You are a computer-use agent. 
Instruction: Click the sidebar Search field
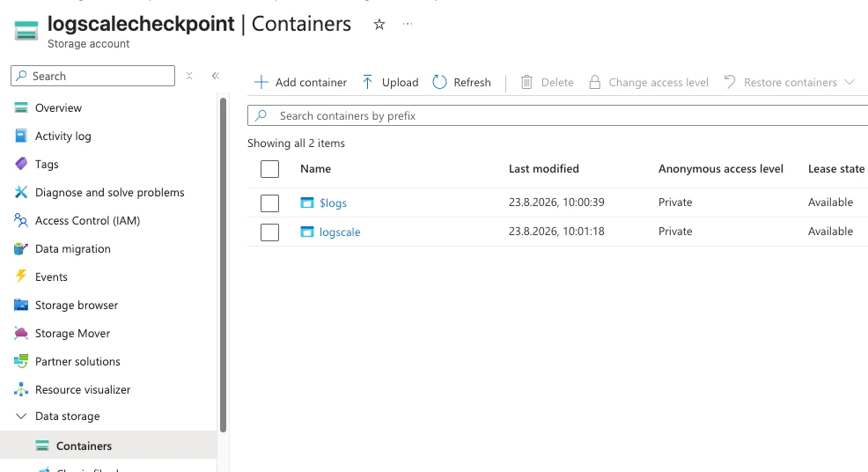click(x=93, y=76)
